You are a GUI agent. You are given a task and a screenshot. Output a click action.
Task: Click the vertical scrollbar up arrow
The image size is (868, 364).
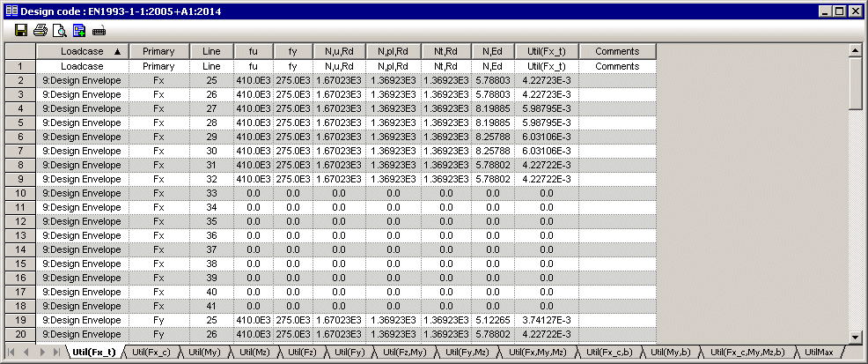854,51
